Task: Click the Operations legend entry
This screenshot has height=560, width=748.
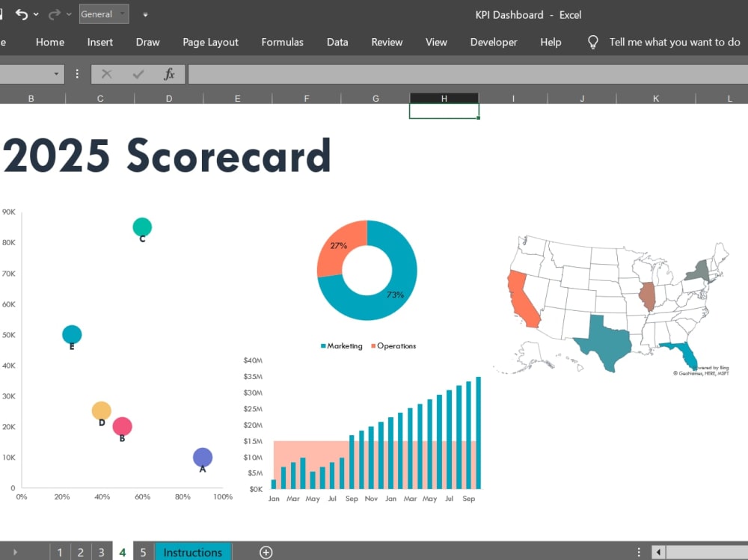Action: click(x=393, y=346)
